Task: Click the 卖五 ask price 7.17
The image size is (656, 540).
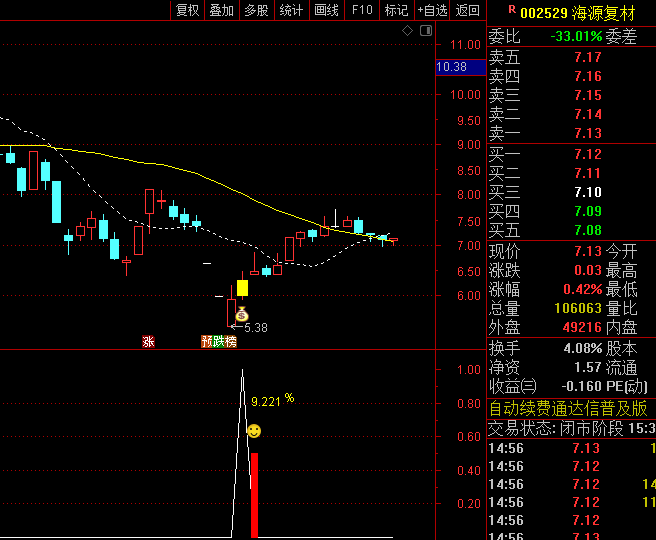Action: pos(588,57)
